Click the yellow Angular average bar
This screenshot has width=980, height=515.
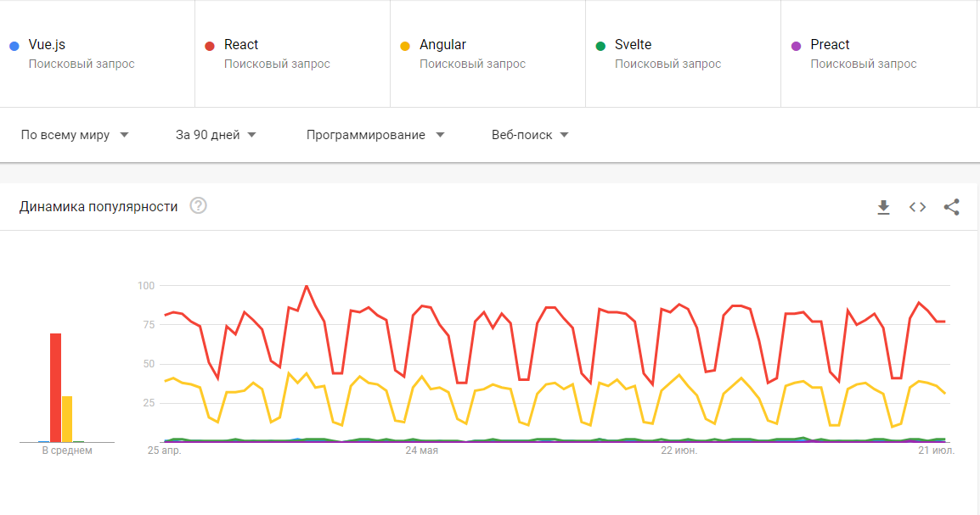pos(67,419)
